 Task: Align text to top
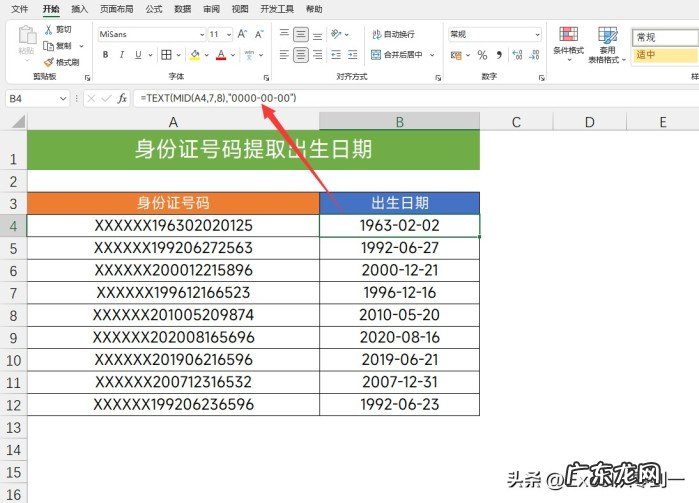click(284, 34)
